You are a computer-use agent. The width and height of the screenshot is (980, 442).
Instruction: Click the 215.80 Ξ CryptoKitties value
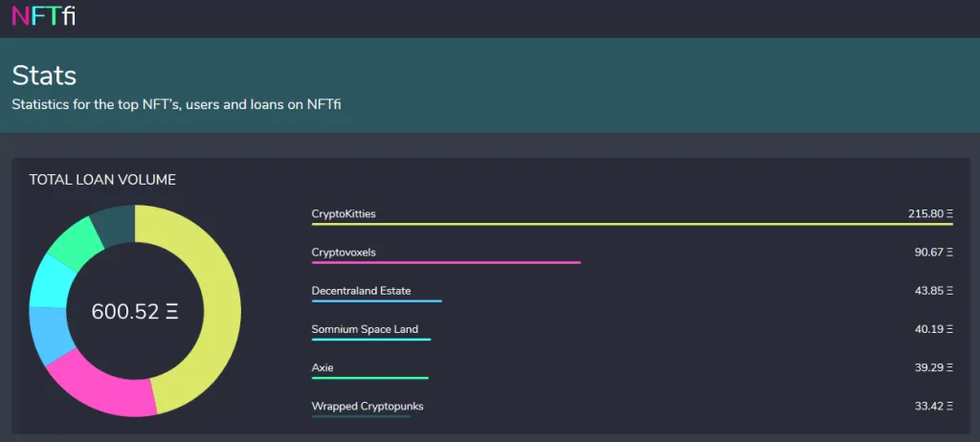[930, 213]
